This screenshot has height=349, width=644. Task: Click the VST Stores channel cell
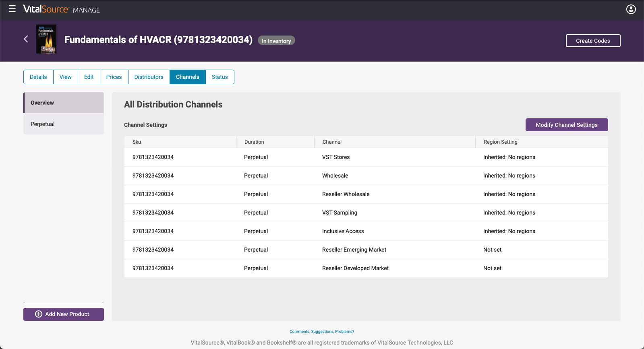pyautogui.click(x=336, y=157)
